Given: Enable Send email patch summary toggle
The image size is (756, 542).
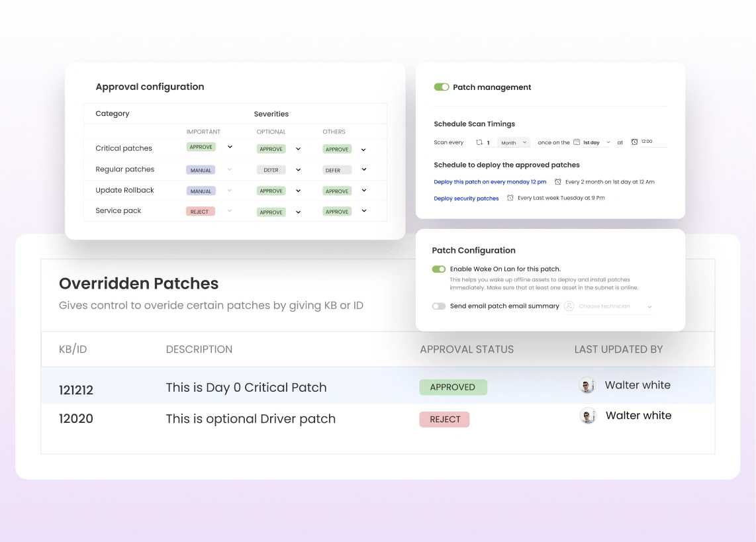Looking at the screenshot, I should (439, 306).
